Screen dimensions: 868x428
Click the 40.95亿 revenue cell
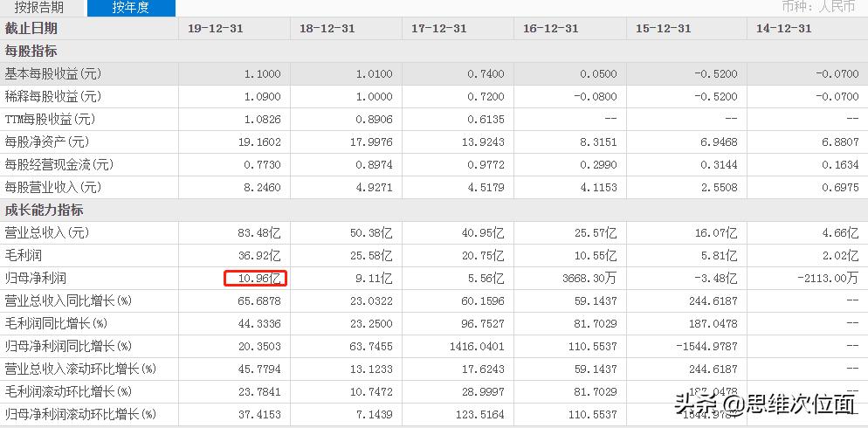coord(482,232)
